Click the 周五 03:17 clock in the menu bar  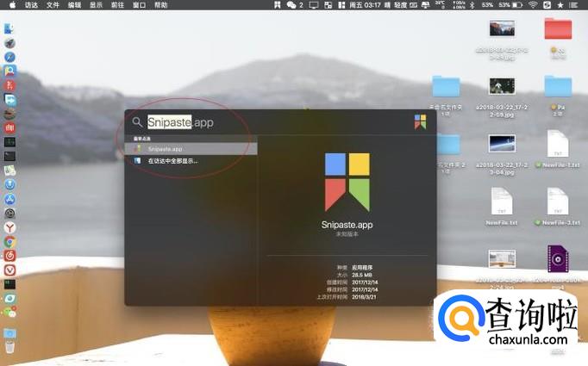pos(365,5)
